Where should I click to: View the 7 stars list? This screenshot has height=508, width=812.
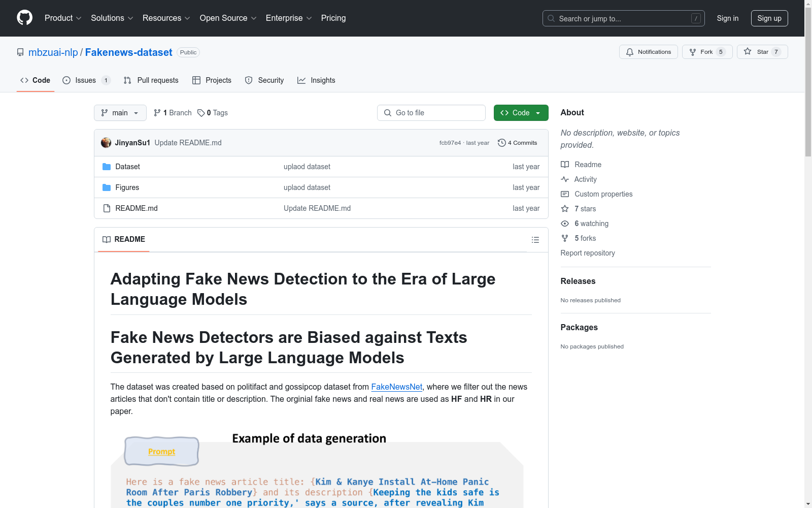[x=579, y=209]
